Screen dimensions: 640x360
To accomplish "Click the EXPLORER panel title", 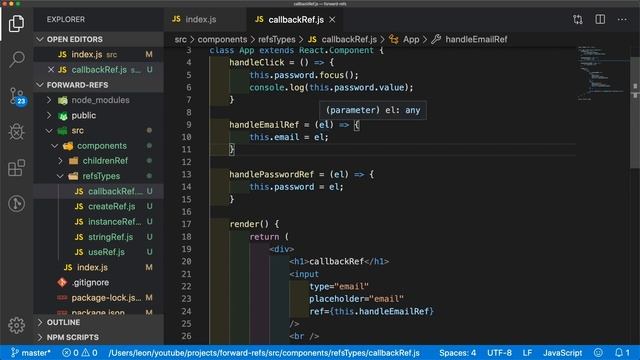I will pos(66,19).
